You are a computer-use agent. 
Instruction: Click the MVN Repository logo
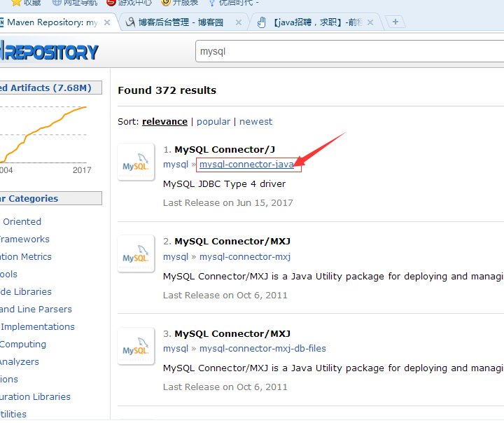coord(49,51)
